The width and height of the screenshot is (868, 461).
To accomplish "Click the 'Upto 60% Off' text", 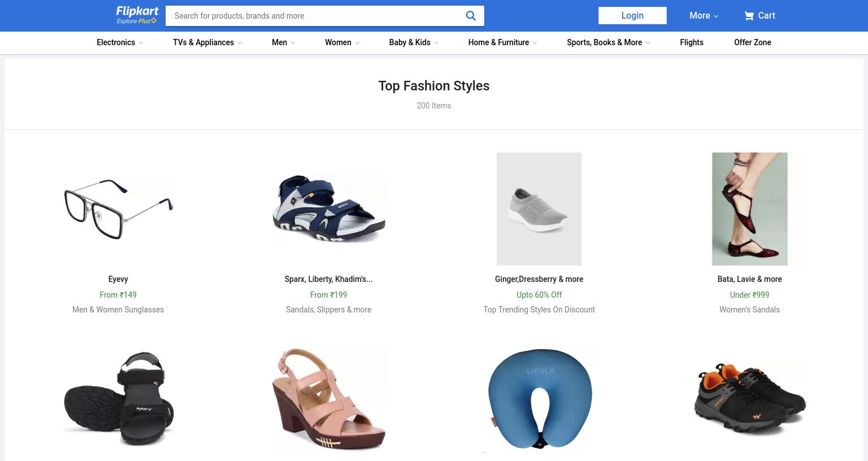I will (539, 295).
